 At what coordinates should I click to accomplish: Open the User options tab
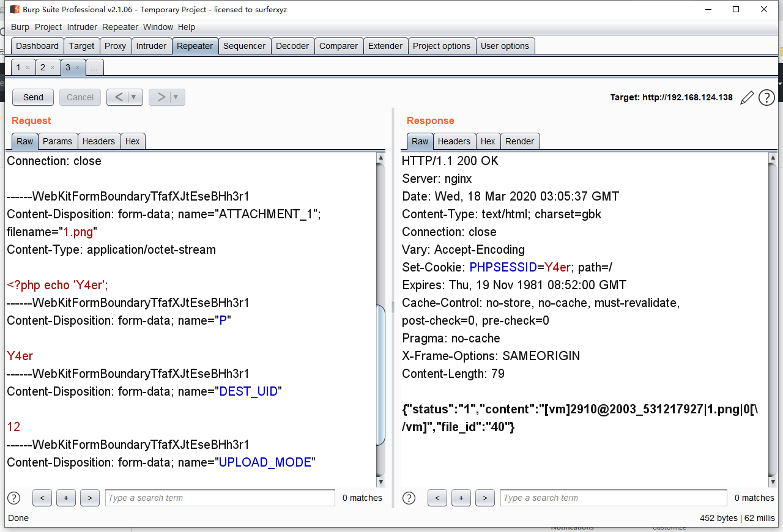505,46
